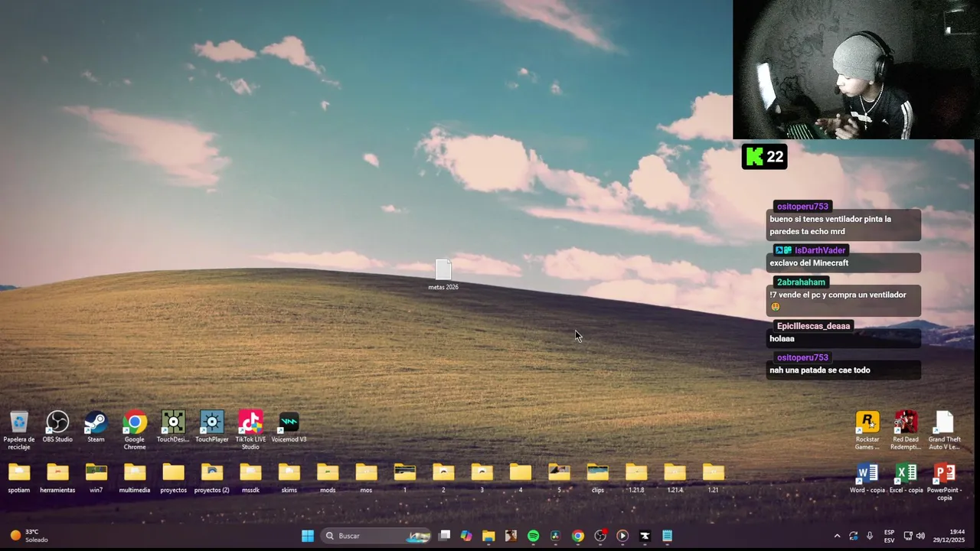The width and height of the screenshot is (980, 551).
Task: Click the Buscar taskbar search box
Action: 376,536
